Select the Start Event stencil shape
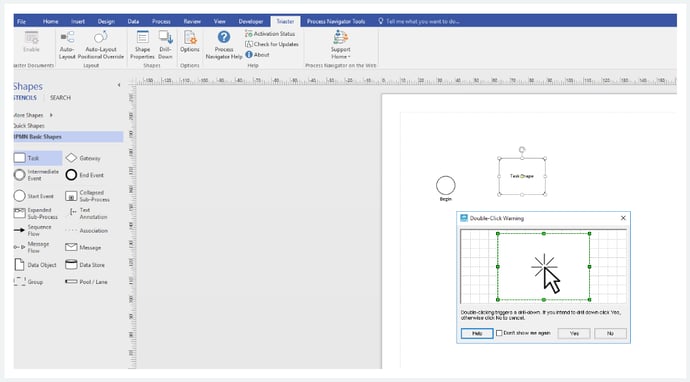This screenshot has width=690, height=382. [x=34, y=196]
